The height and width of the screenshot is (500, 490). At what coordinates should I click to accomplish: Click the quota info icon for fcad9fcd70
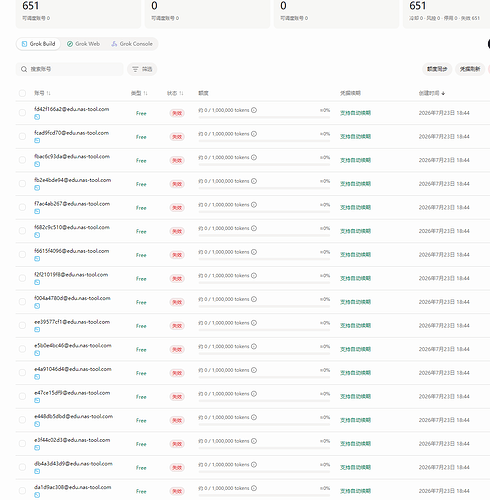pos(254,134)
